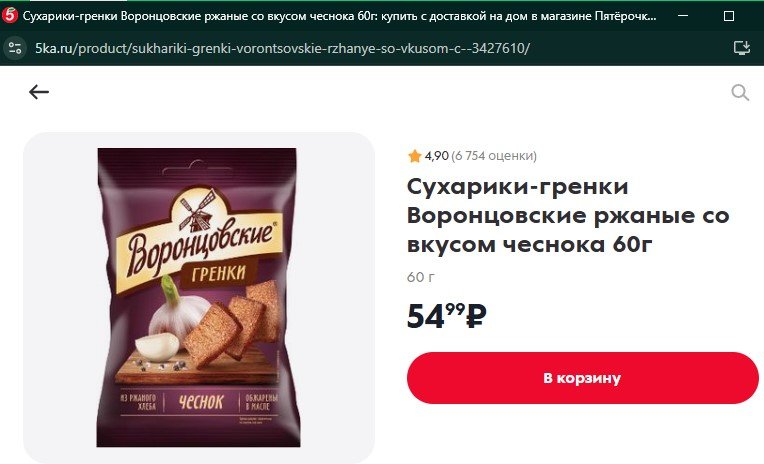Open the 6 754 оценки reviews link
The image size is (764, 464).
[x=494, y=156]
